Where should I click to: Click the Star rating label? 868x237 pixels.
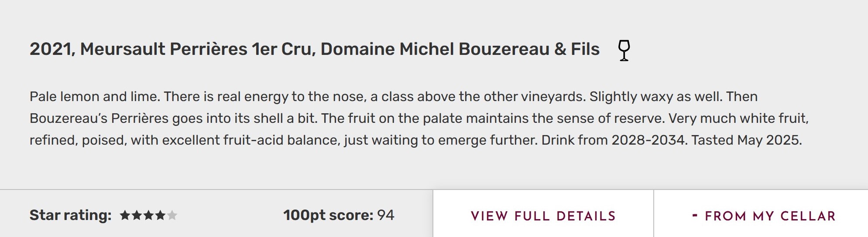(70, 215)
